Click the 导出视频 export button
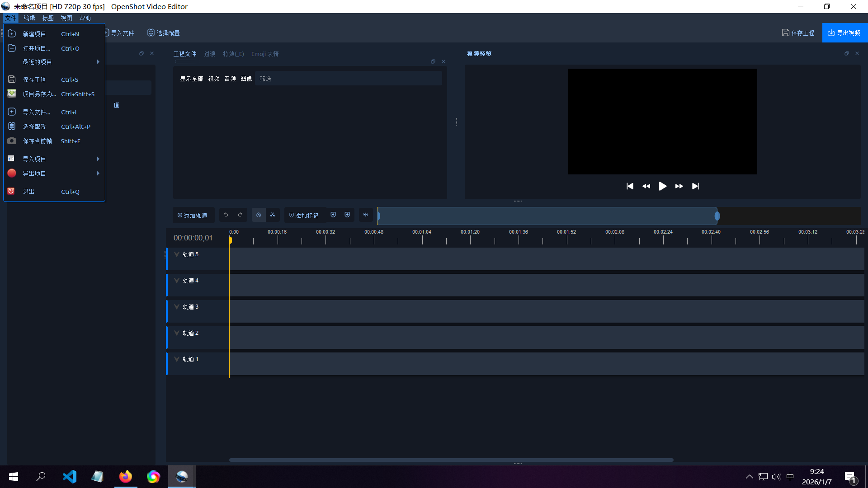Screen dimensions: 868x488 click(845, 33)
